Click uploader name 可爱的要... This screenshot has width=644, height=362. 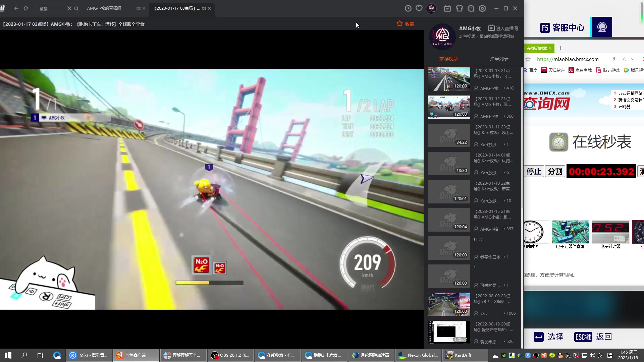[x=490, y=285]
